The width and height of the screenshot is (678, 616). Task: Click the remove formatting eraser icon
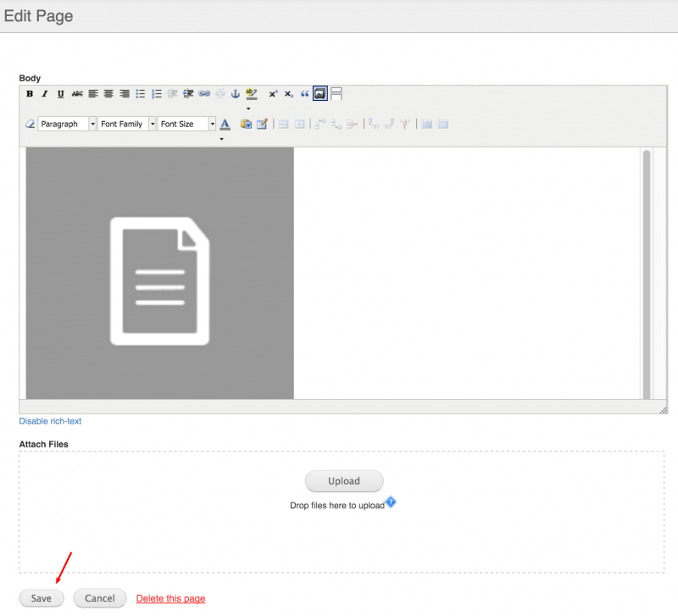click(30, 124)
